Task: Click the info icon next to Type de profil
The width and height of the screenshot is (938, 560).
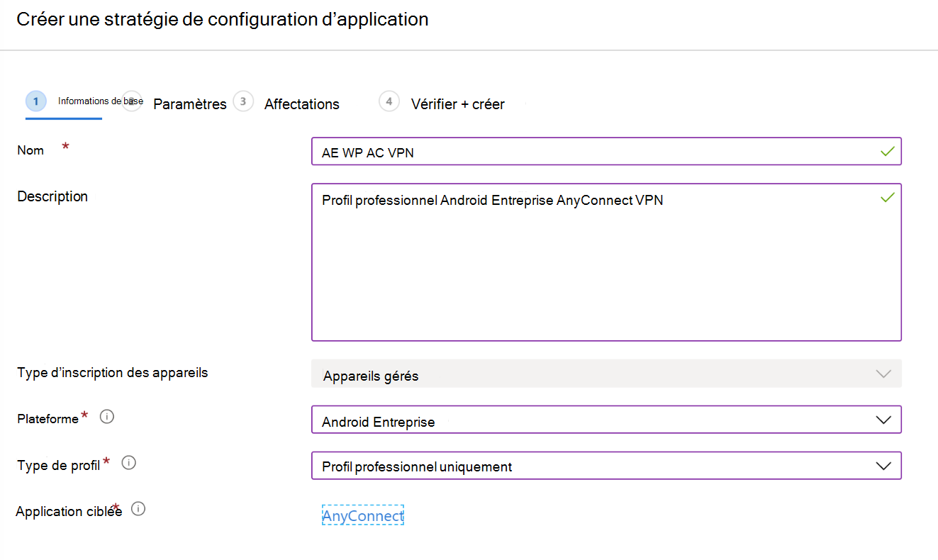Action: [129, 463]
